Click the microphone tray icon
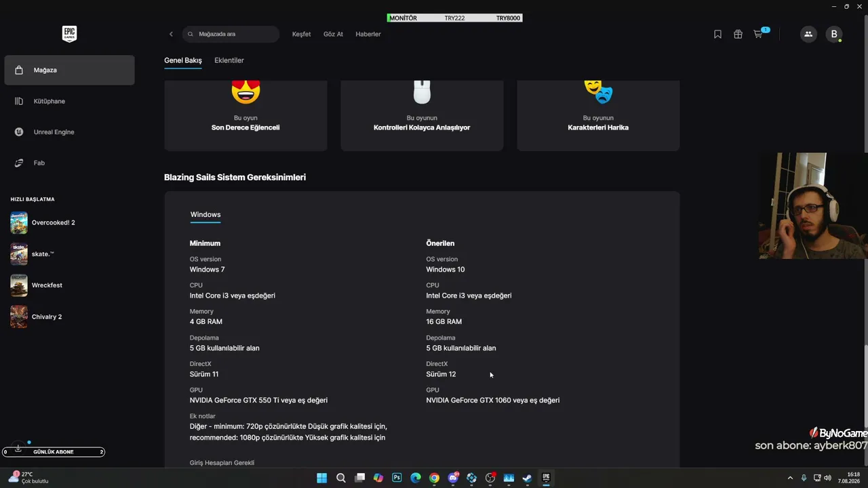Viewport: 868px width, 488px height. (x=804, y=478)
